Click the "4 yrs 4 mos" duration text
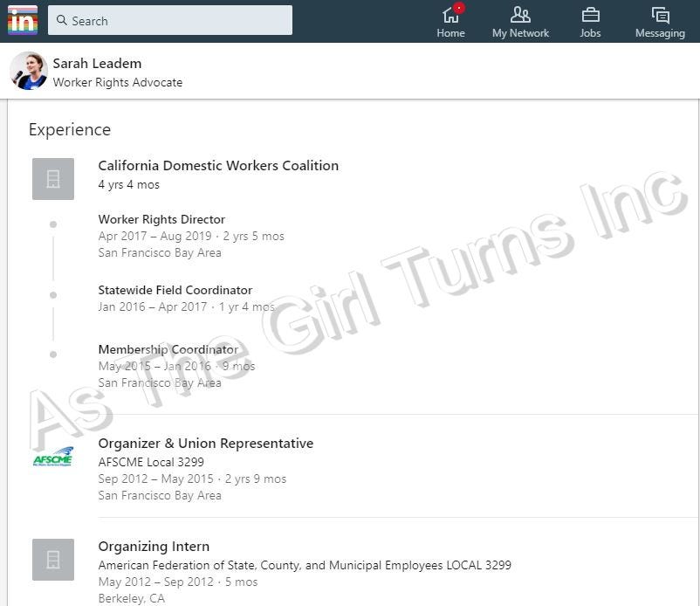This screenshot has width=700, height=606. click(x=128, y=185)
